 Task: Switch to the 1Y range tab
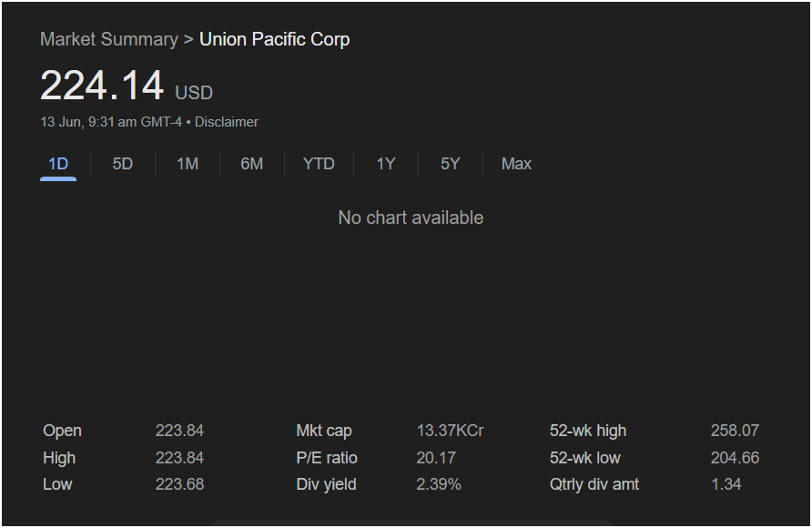(386, 164)
